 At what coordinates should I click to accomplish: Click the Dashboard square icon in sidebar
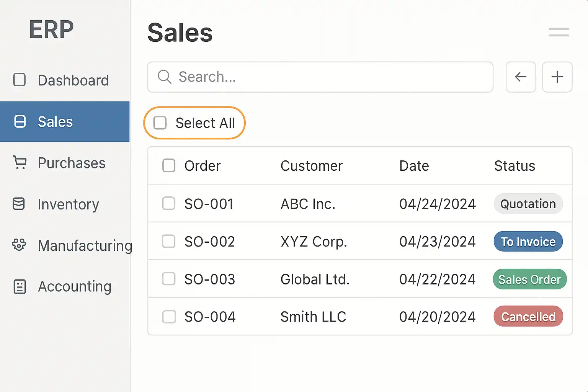pyautogui.click(x=20, y=80)
